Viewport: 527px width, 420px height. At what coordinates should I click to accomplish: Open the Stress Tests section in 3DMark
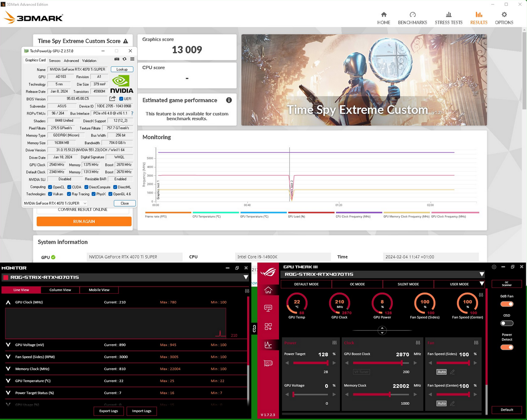[x=448, y=18]
